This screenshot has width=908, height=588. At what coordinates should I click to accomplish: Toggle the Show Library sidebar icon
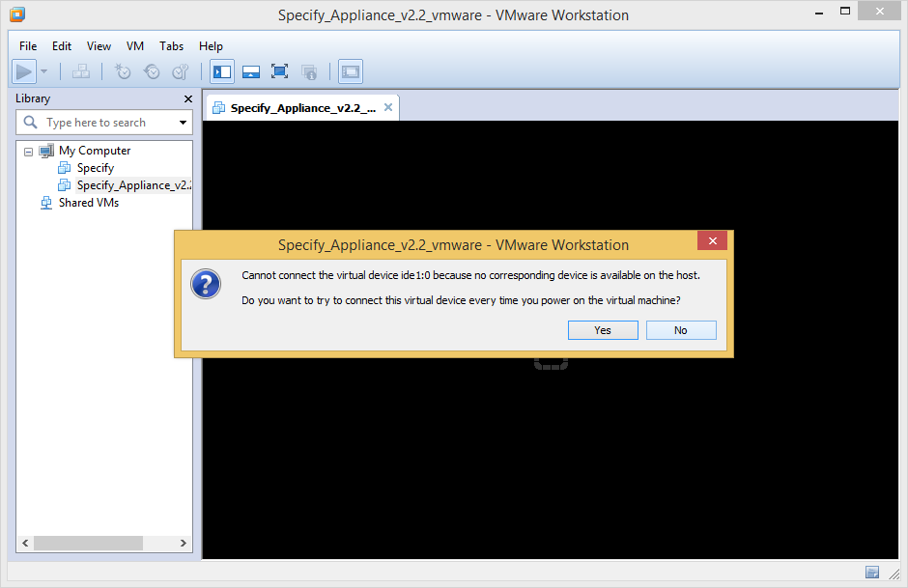point(222,71)
